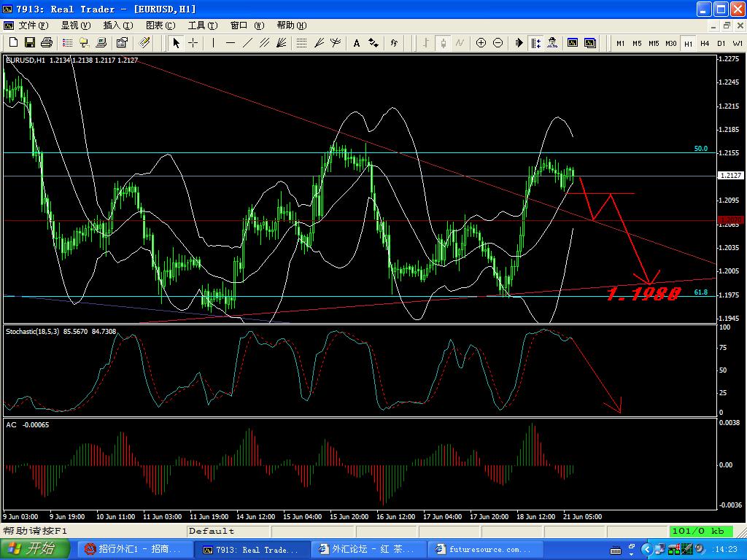Screen dimensions: 747x560
Task: Click the Zoom In magnifier icon
Action: pos(481,43)
